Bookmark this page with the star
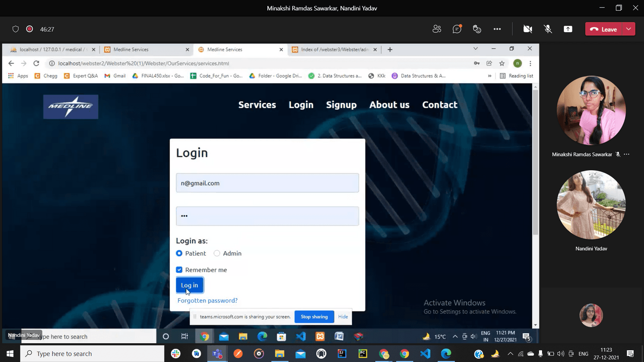Viewport: 644px width, 362px height. [502, 63]
